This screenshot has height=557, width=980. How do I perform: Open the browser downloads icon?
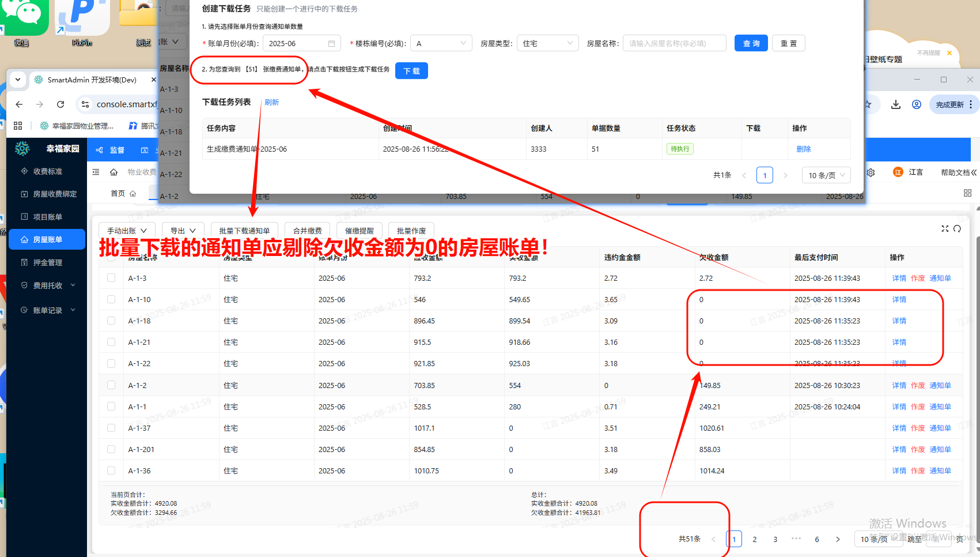[x=895, y=104]
